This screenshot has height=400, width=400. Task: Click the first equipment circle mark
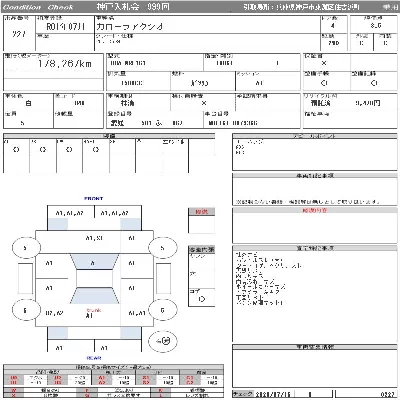(16, 150)
